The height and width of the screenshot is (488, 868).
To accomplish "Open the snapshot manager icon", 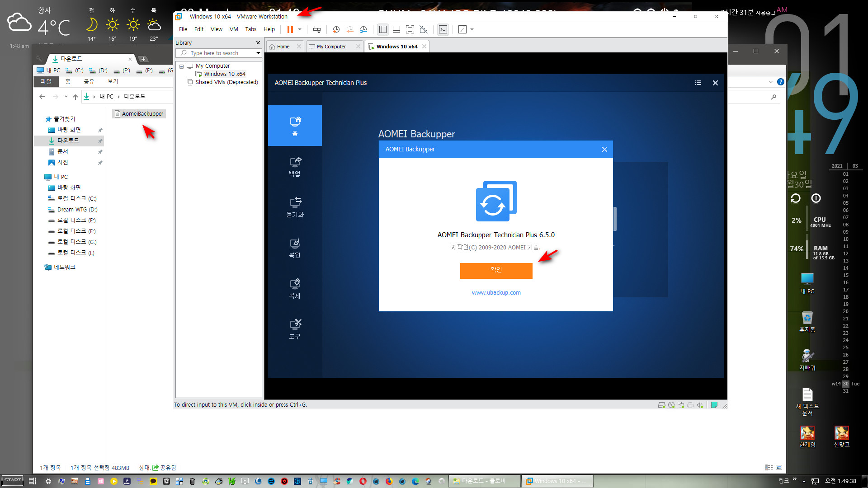I will (363, 29).
